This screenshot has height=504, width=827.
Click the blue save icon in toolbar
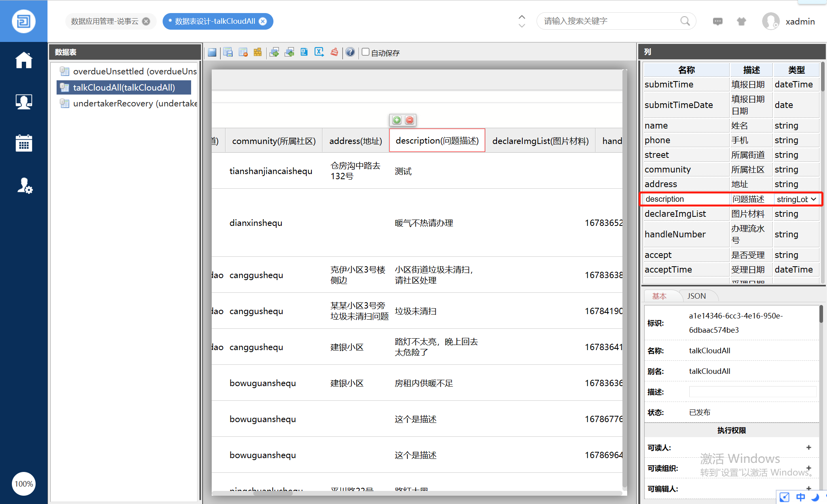(x=212, y=52)
